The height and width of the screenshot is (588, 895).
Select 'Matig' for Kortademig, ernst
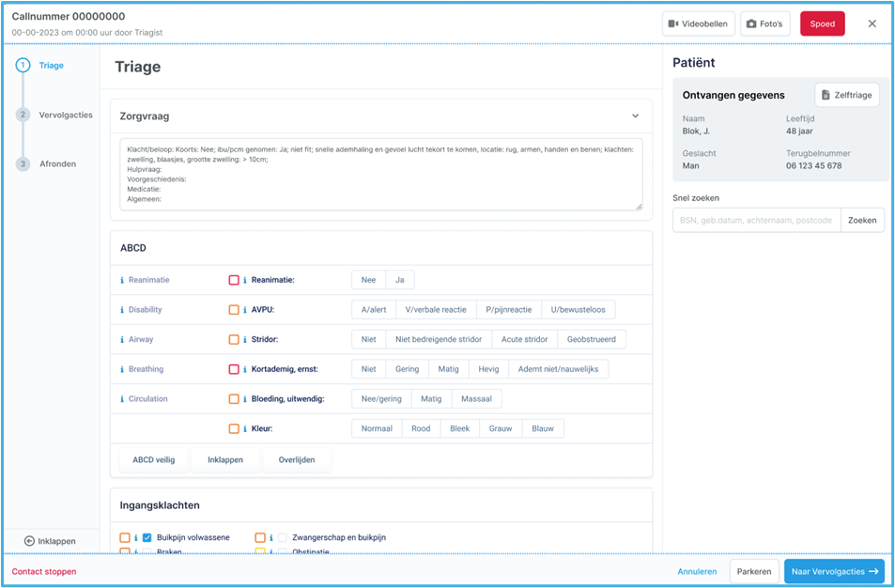pyautogui.click(x=448, y=369)
